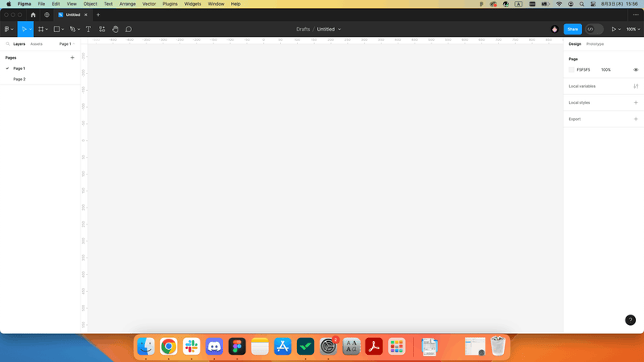Open the Help question mark button
Screen dimensions: 644x362
coord(630,319)
